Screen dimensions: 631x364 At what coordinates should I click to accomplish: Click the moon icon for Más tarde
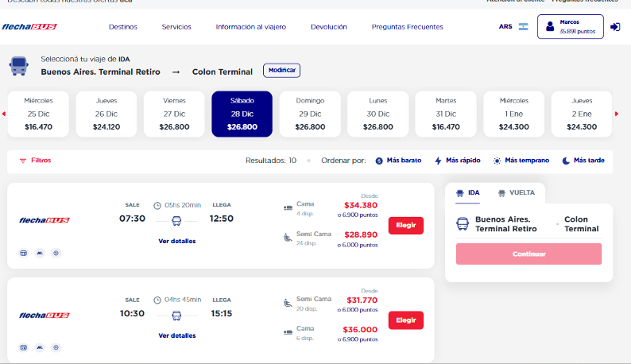pos(567,161)
